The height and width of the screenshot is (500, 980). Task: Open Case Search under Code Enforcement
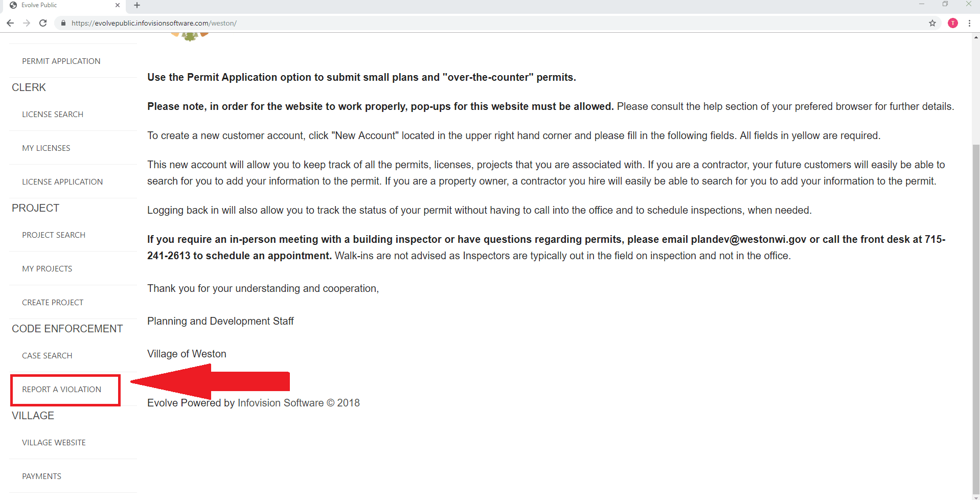point(47,356)
